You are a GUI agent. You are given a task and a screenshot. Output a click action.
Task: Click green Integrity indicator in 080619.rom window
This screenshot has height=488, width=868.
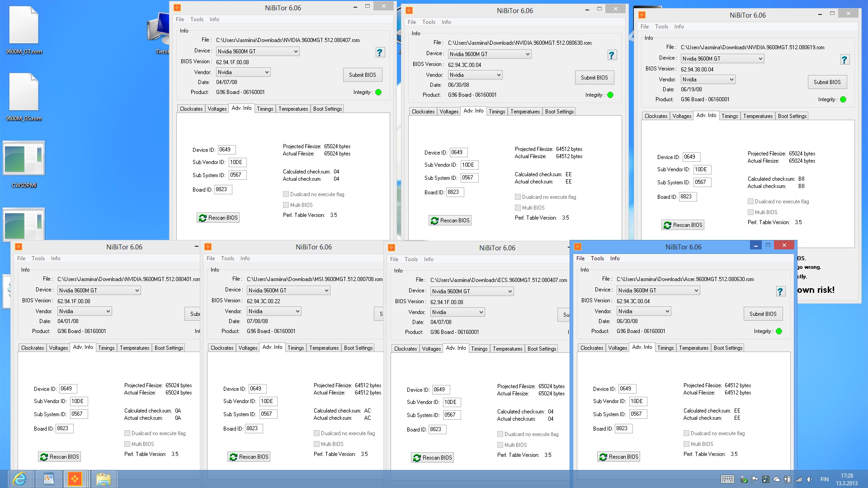(x=843, y=99)
